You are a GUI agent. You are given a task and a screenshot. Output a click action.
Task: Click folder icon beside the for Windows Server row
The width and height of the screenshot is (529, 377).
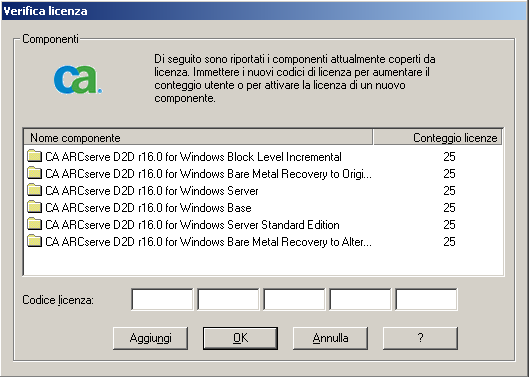(x=34, y=190)
